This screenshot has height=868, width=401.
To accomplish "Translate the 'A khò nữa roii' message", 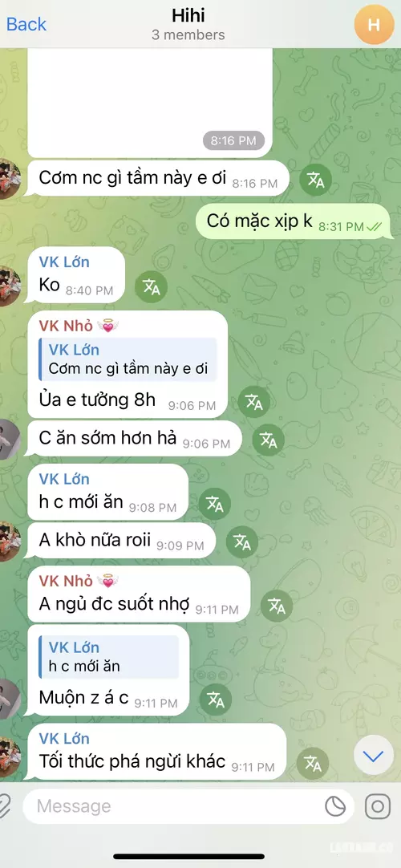I will (x=242, y=542).
